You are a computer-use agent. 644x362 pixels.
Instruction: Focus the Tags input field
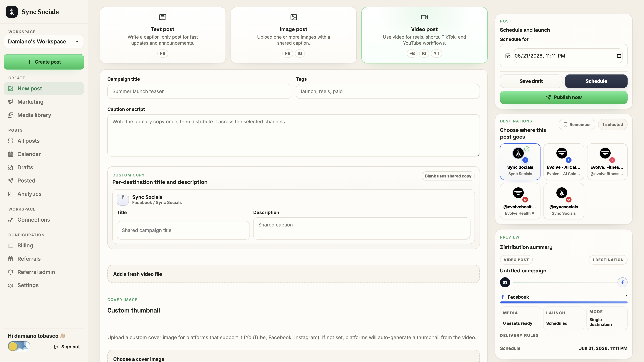pos(388,91)
